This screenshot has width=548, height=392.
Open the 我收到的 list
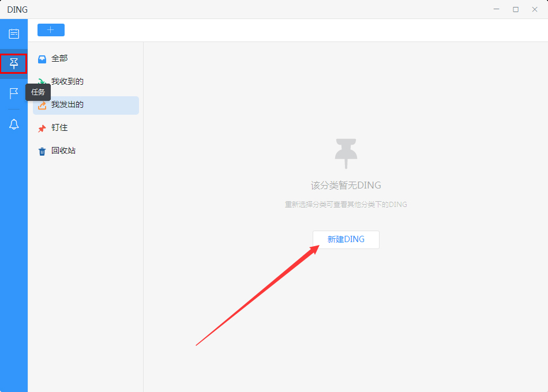point(67,82)
